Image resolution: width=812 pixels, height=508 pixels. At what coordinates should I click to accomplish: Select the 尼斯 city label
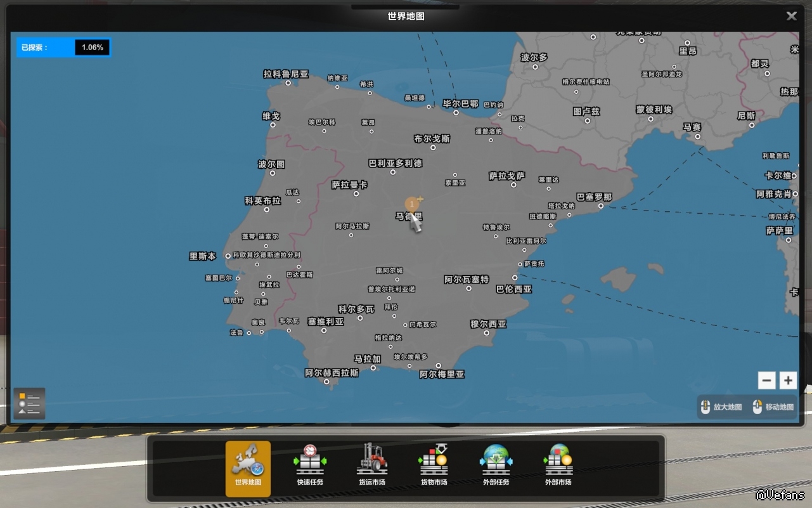tap(746, 116)
